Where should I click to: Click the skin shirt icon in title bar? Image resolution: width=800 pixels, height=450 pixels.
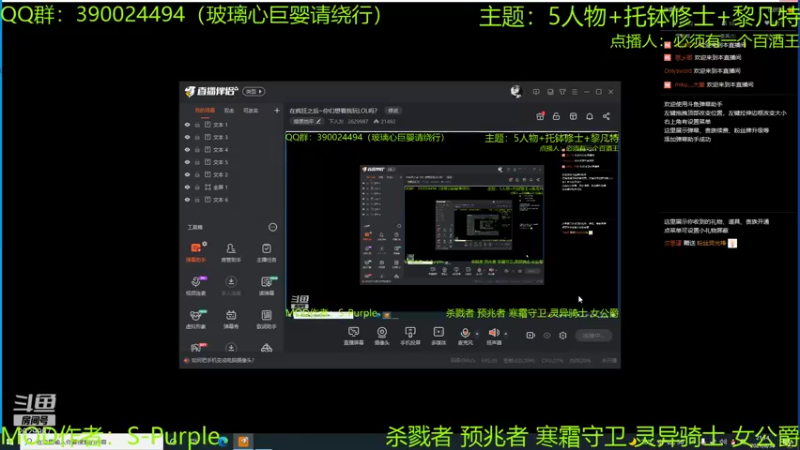coord(562,92)
